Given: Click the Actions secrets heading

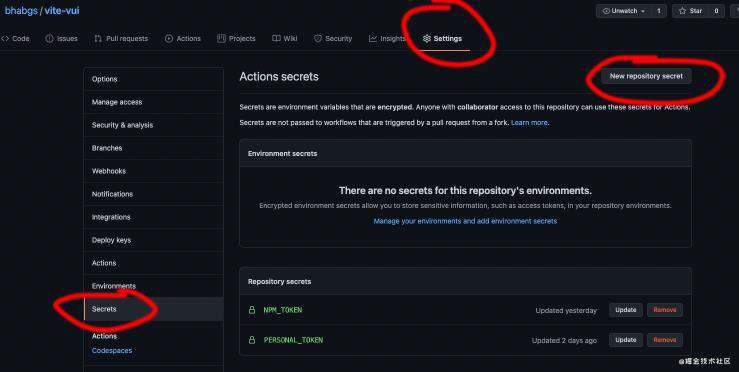Looking at the screenshot, I should click(279, 76).
